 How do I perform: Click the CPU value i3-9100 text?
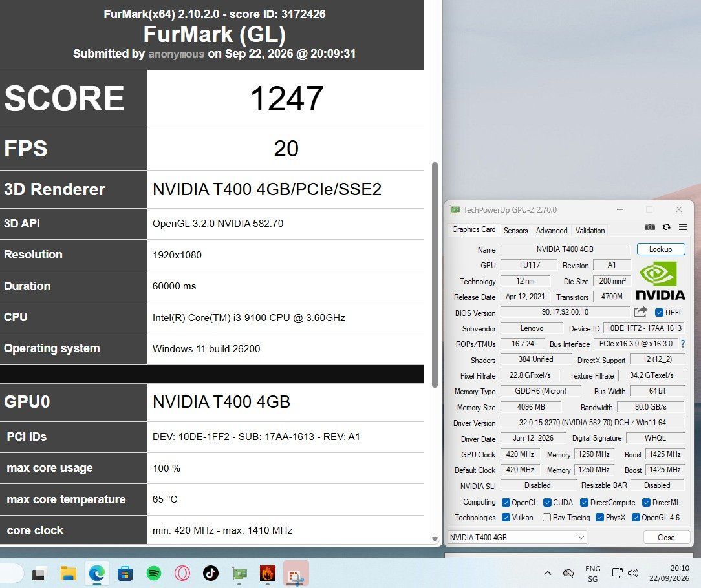(248, 318)
